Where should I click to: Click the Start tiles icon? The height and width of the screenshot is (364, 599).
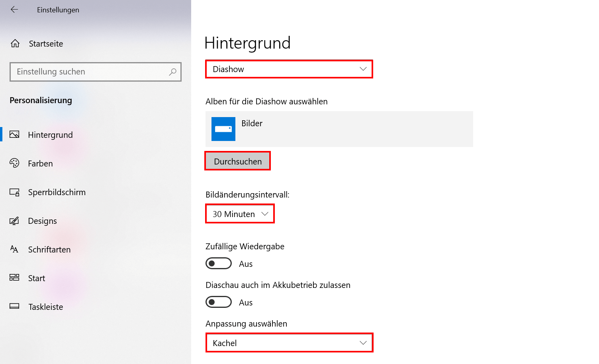click(14, 278)
